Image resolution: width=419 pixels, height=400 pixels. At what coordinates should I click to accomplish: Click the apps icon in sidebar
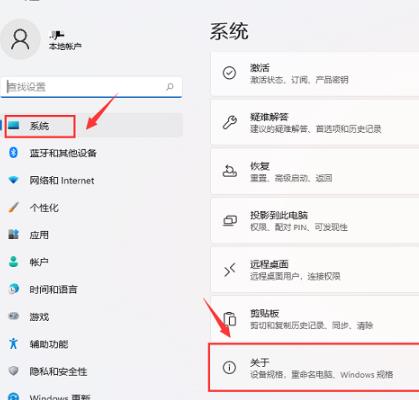(13, 234)
